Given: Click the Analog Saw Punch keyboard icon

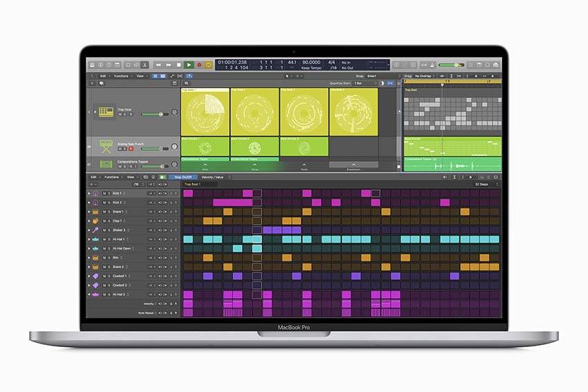Looking at the screenshot, I should tap(106, 146).
